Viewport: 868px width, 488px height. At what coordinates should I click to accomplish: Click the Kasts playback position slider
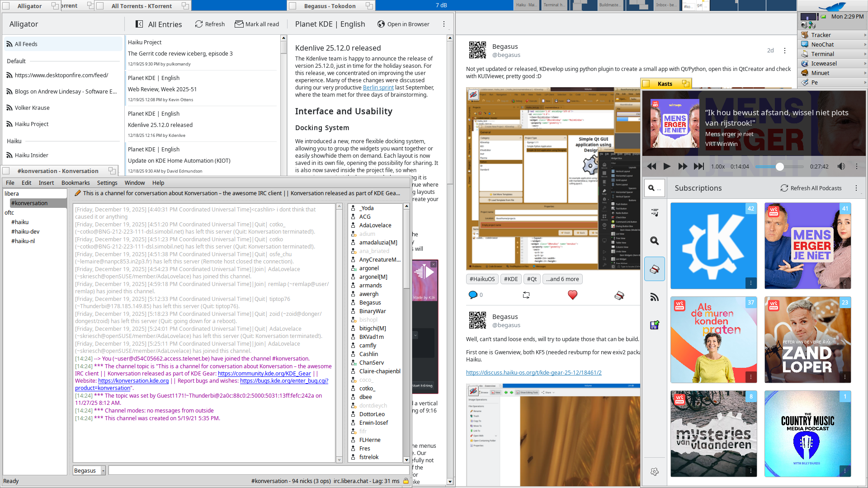[x=779, y=166]
